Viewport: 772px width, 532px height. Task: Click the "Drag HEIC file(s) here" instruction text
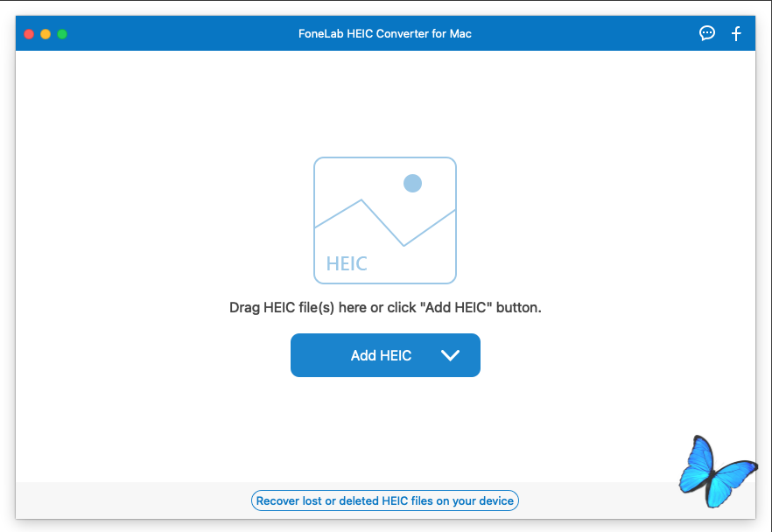[385, 308]
